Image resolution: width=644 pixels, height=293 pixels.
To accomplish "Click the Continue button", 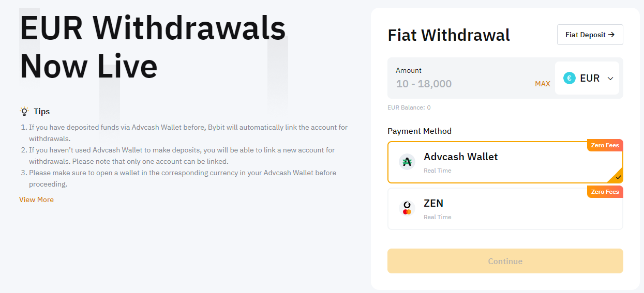I will (x=505, y=261).
